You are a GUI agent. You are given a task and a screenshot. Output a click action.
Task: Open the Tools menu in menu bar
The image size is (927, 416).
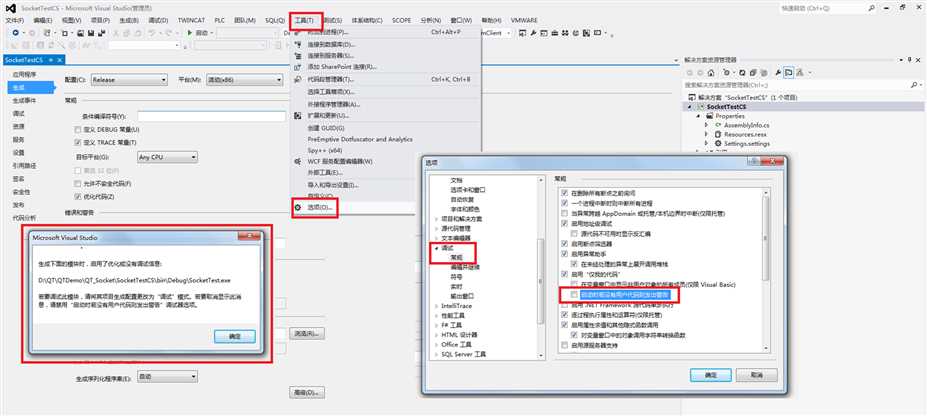(306, 21)
